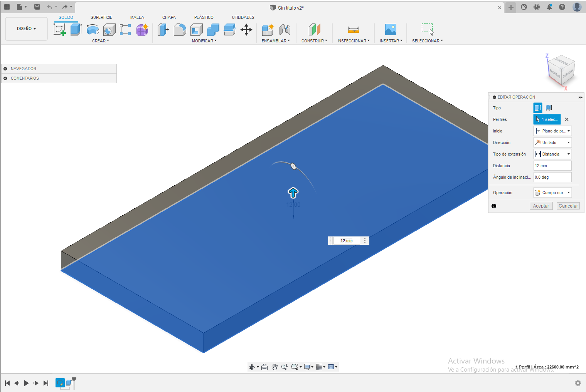
Task: Open the Dirección dropdown
Action: tap(552, 142)
